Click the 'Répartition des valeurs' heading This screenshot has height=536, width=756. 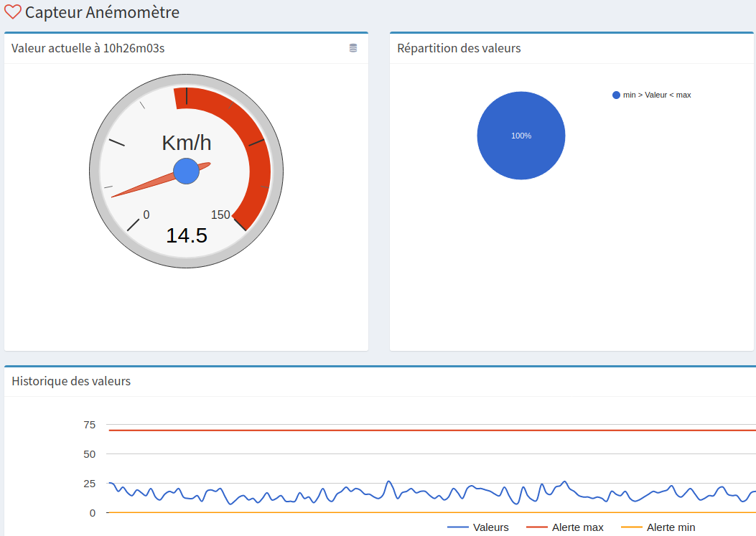(x=459, y=48)
